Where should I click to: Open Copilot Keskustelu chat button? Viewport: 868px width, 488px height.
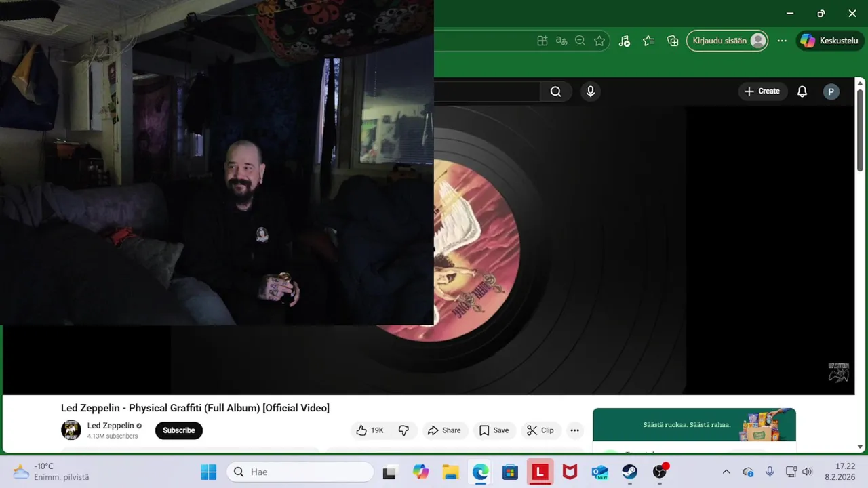(x=829, y=41)
